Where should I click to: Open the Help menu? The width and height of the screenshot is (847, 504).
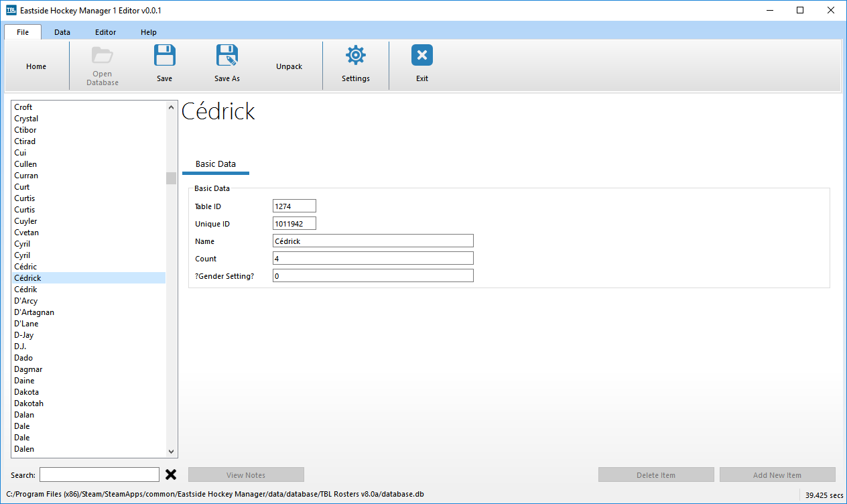pyautogui.click(x=148, y=31)
